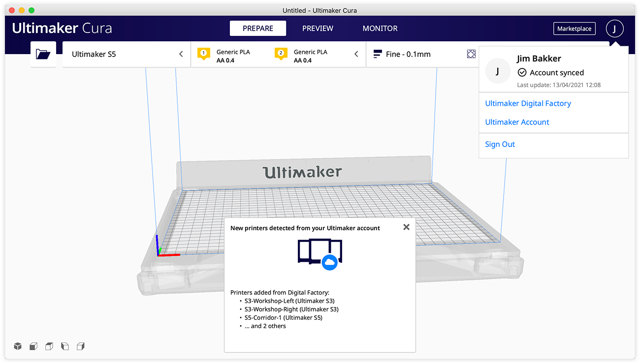640x364 pixels.
Task: Switch to the PREPARE stage tab
Action: click(258, 29)
